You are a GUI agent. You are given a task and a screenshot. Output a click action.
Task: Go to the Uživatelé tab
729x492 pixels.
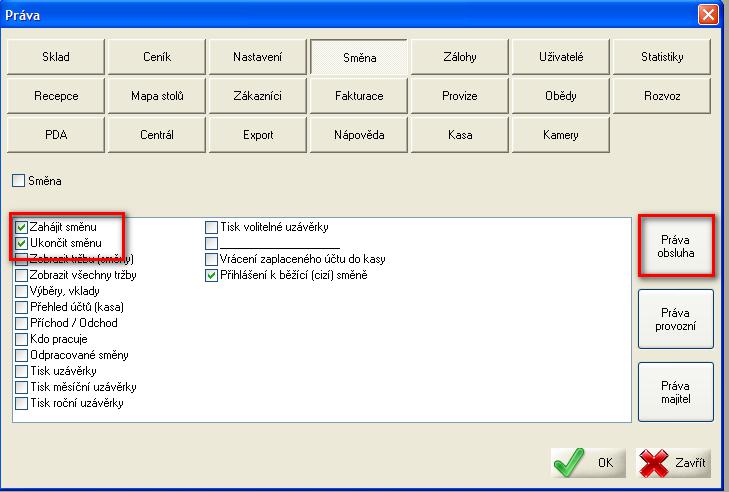coord(560,58)
